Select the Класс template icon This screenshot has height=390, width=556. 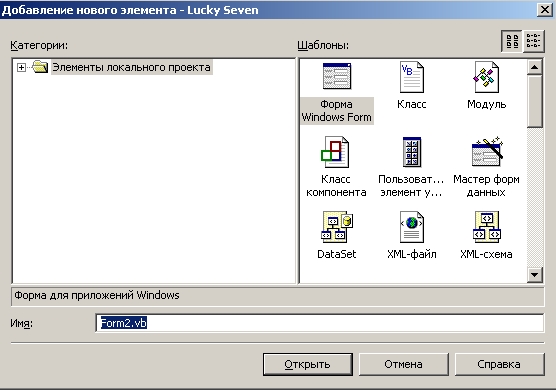(x=412, y=77)
